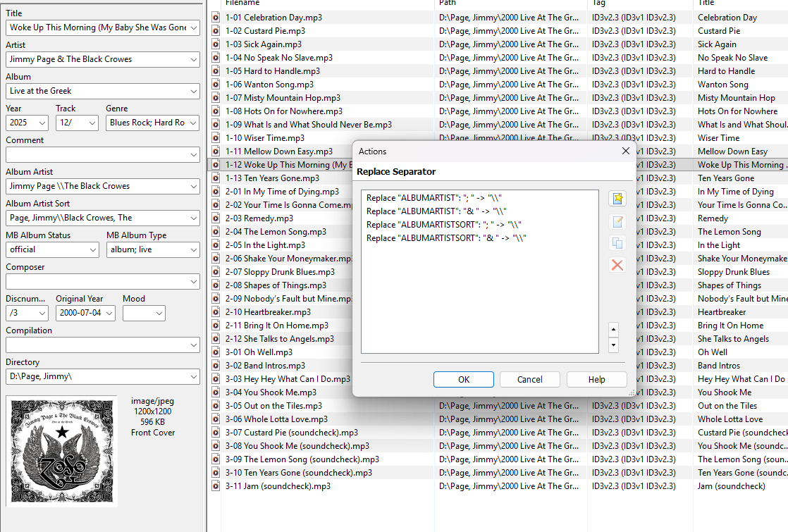Click the file icon for 3-11 Jam (soundcheck).mp3

[216, 486]
